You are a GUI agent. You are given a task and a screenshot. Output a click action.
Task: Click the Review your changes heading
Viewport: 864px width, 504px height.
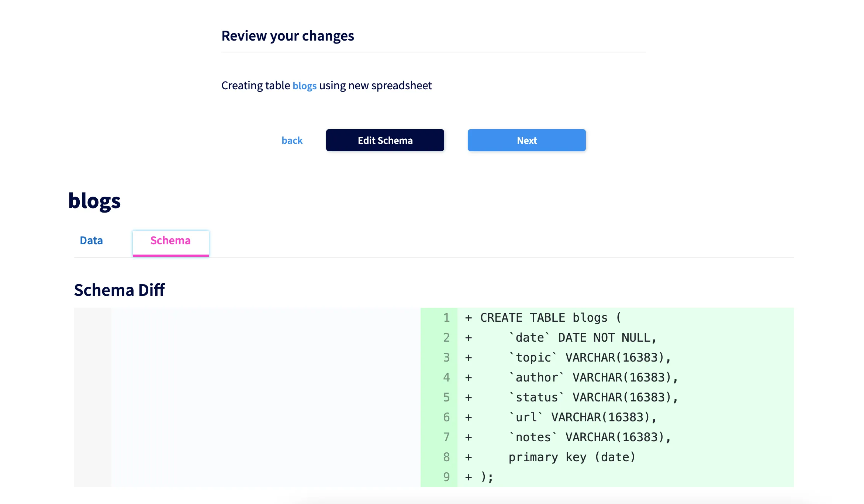tap(287, 36)
